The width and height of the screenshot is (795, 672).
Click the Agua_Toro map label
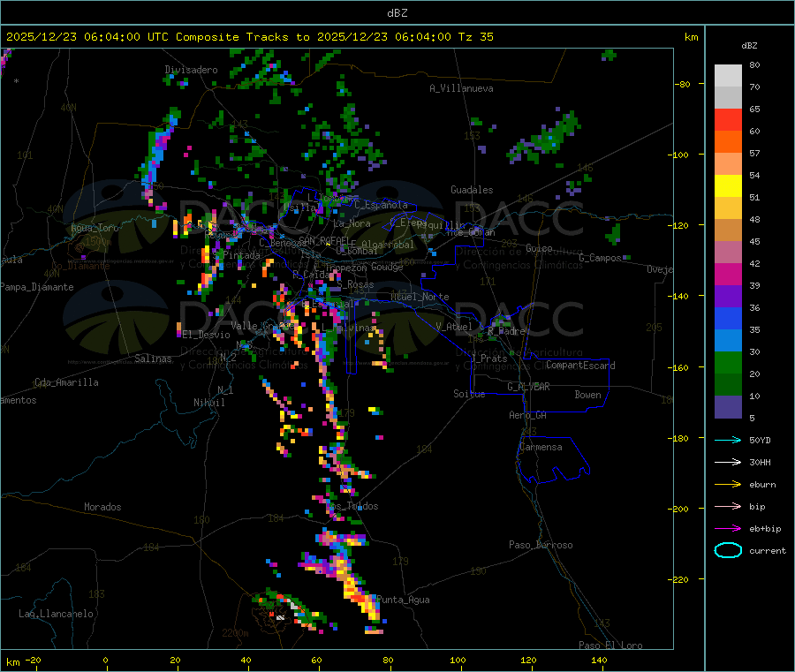[x=95, y=228]
